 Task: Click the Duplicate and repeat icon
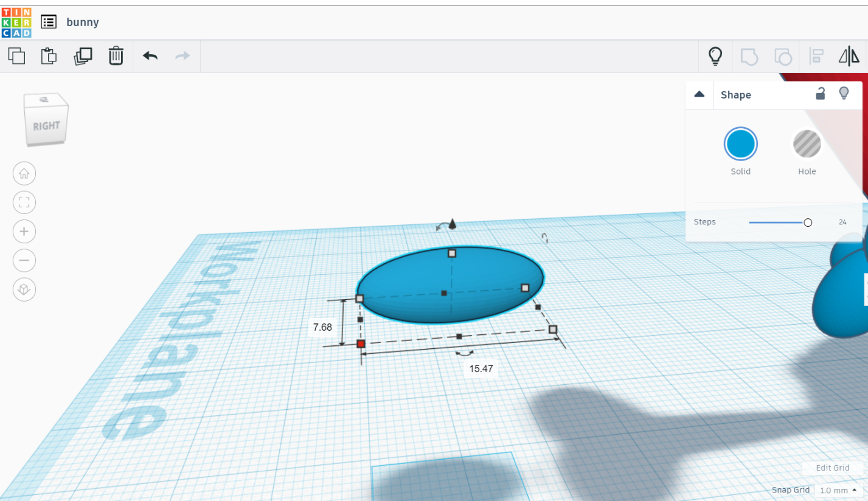pos(83,56)
